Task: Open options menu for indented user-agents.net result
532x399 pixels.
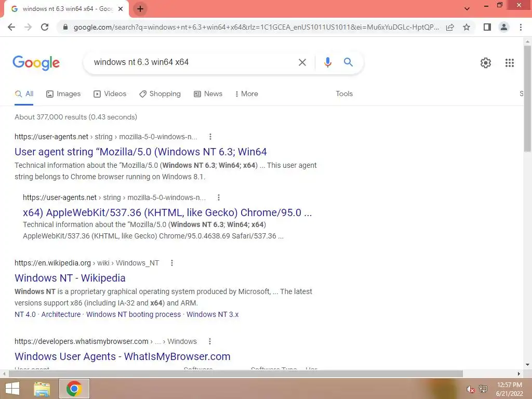Action: click(x=219, y=197)
